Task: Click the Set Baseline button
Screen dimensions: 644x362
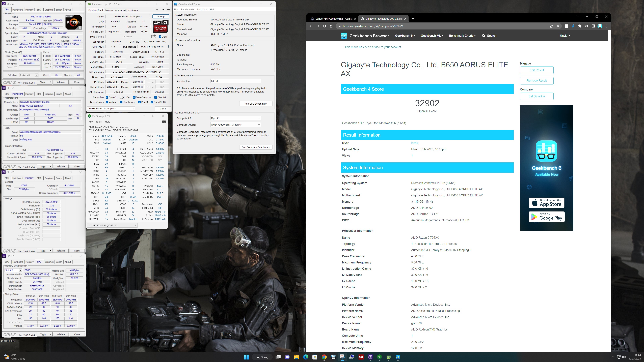Action: pyautogui.click(x=537, y=96)
